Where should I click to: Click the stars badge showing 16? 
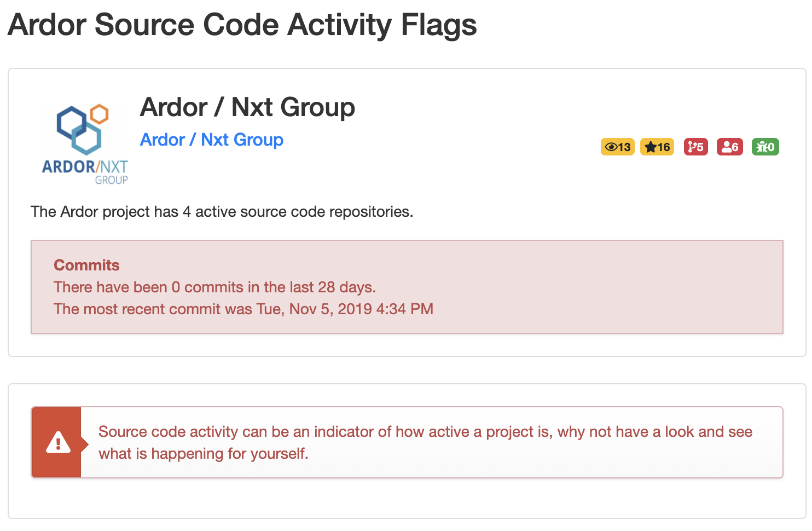pos(657,147)
